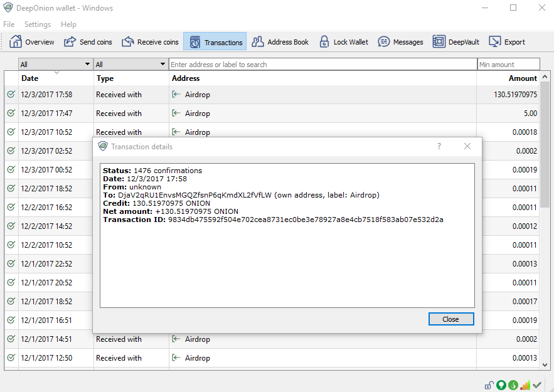Viewport: 554px width, 392px height.
Task: Click the wallet lock status icon
Action: (x=489, y=384)
